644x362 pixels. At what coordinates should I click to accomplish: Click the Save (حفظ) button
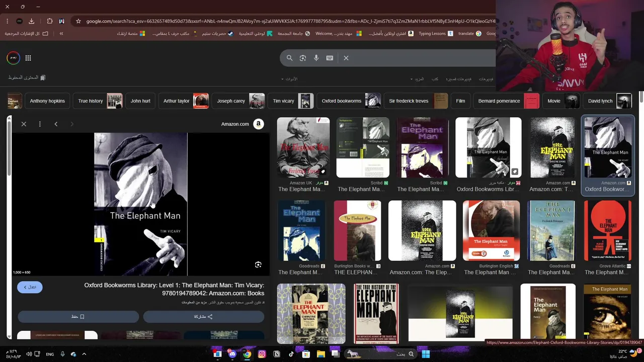pyautogui.click(x=78, y=317)
